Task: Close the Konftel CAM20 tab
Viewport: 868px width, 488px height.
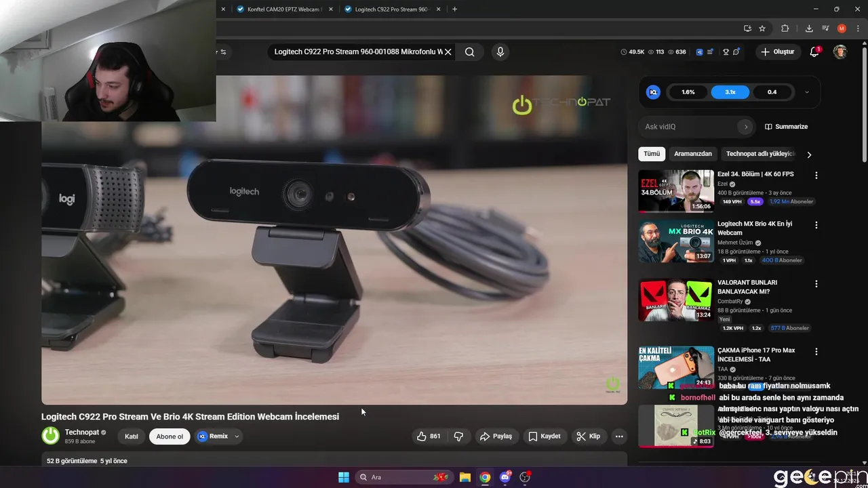Action: pyautogui.click(x=331, y=9)
